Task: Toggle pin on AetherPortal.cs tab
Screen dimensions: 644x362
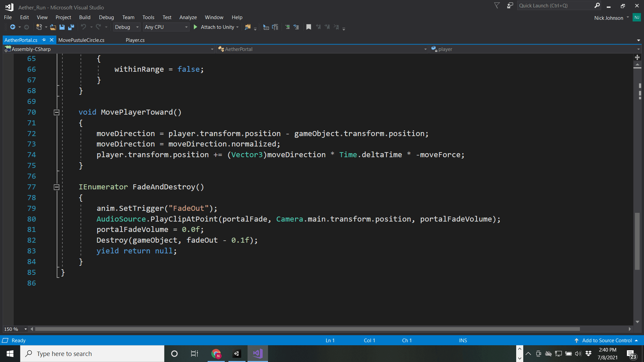Action: [44, 40]
